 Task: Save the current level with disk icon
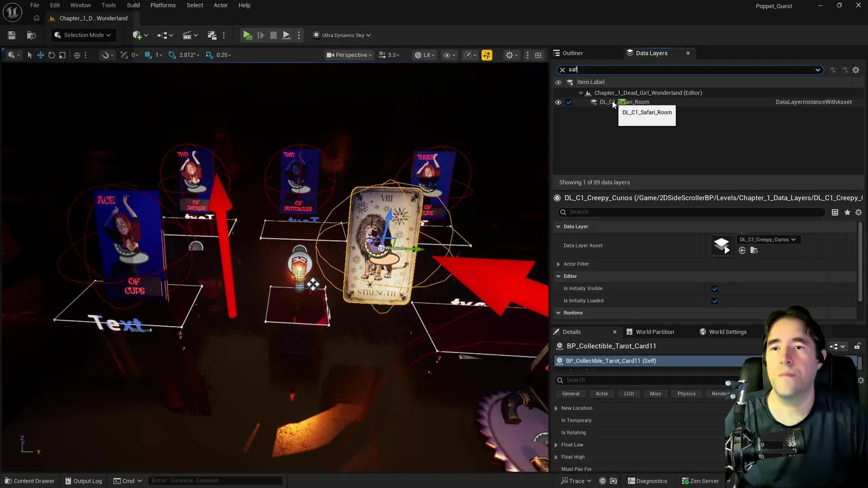coord(12,35)
